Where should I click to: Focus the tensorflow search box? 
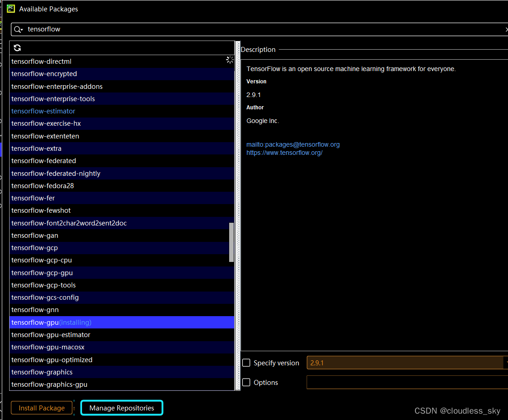click(259, 30)
